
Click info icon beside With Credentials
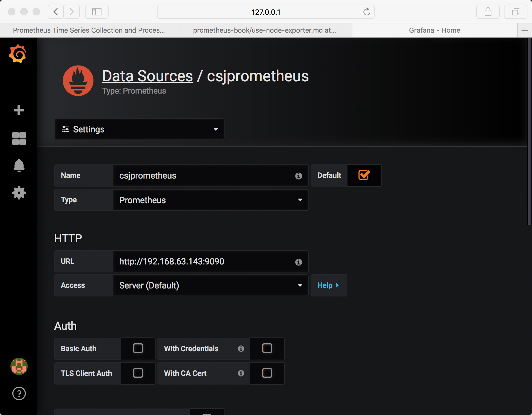click(241, 349)
